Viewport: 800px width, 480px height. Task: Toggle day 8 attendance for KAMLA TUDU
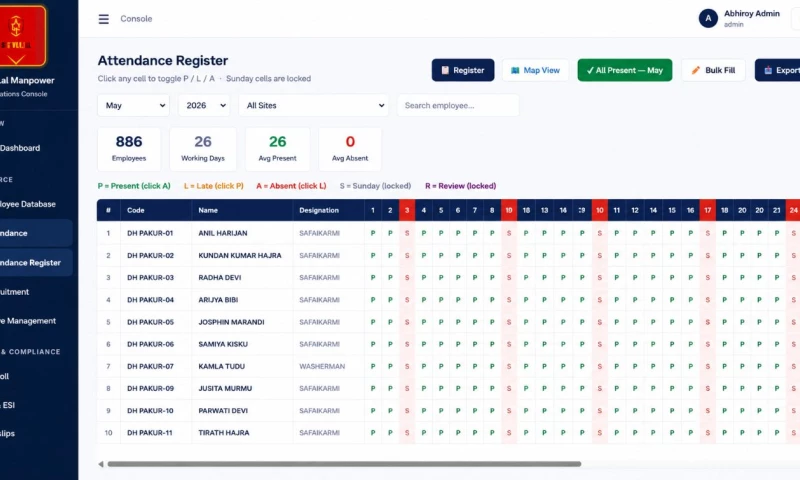(492, 366)
